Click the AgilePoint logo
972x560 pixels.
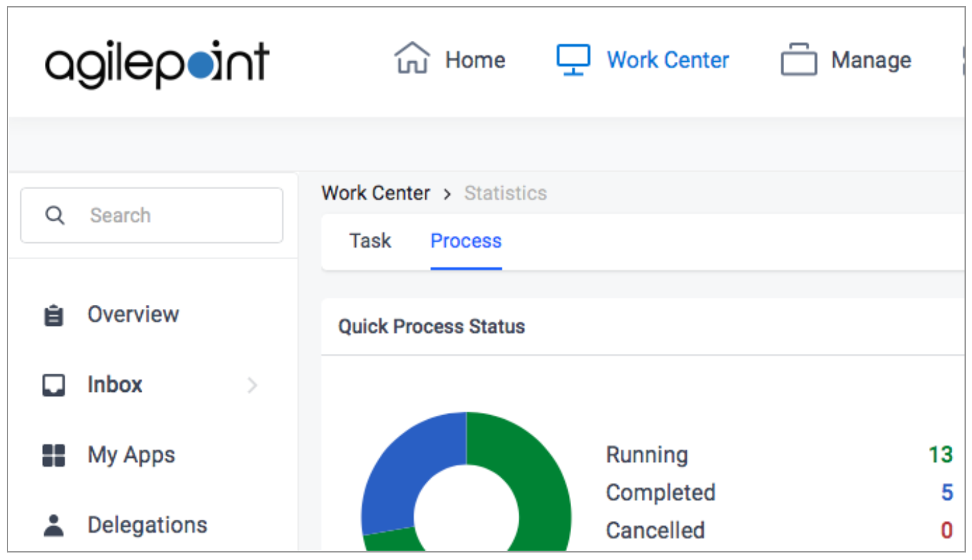[x=157, y=63]
